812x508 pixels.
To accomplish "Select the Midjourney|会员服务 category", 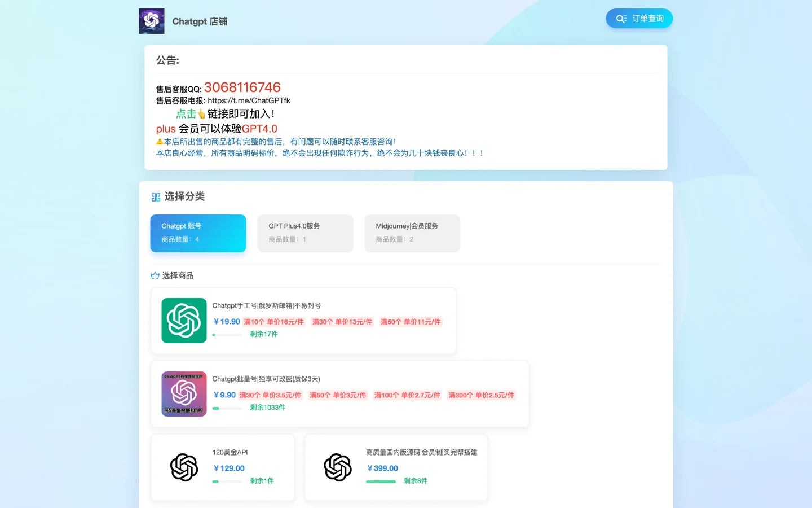I will (412, 233).
